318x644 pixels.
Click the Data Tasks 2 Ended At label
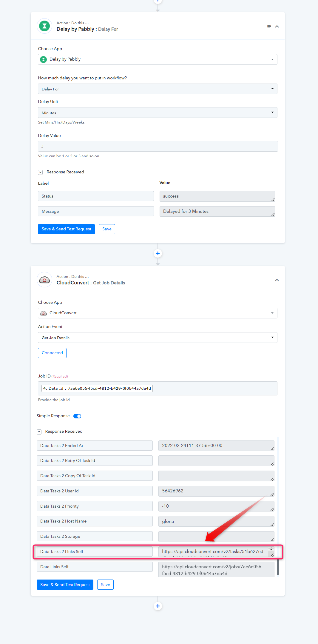(x=95, y=446)
